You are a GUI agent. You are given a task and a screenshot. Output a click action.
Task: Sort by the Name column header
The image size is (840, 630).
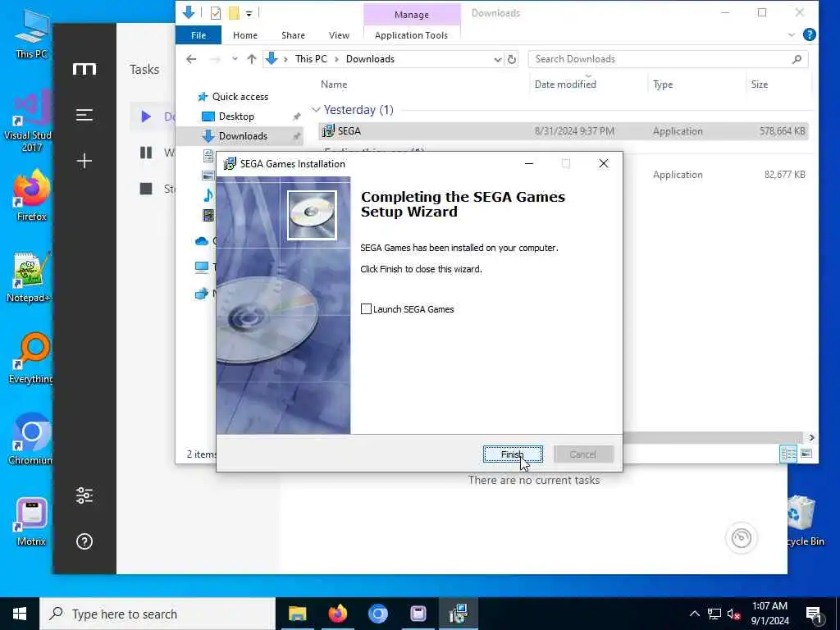tap(334, 84)
